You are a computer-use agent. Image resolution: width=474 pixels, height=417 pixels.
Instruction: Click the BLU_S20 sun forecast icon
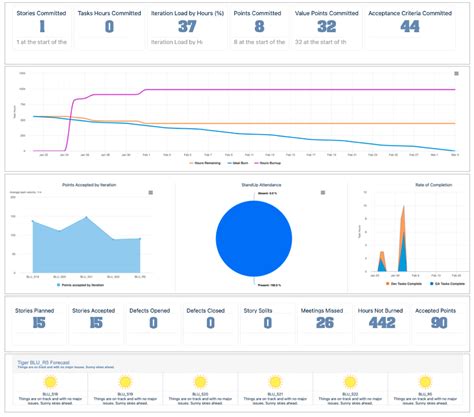tap(200, 382)
